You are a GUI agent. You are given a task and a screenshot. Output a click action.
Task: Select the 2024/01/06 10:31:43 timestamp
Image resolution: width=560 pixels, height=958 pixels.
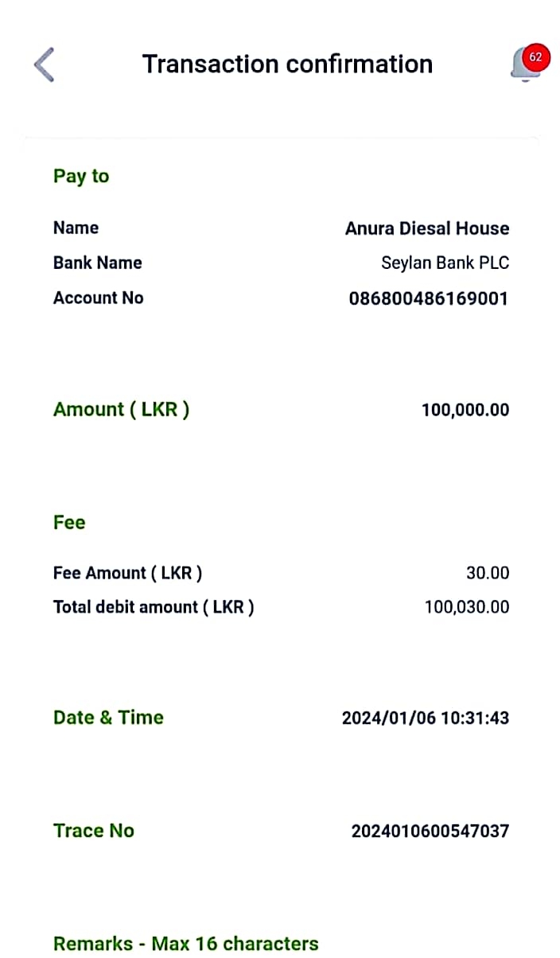(x=425, y=718)
